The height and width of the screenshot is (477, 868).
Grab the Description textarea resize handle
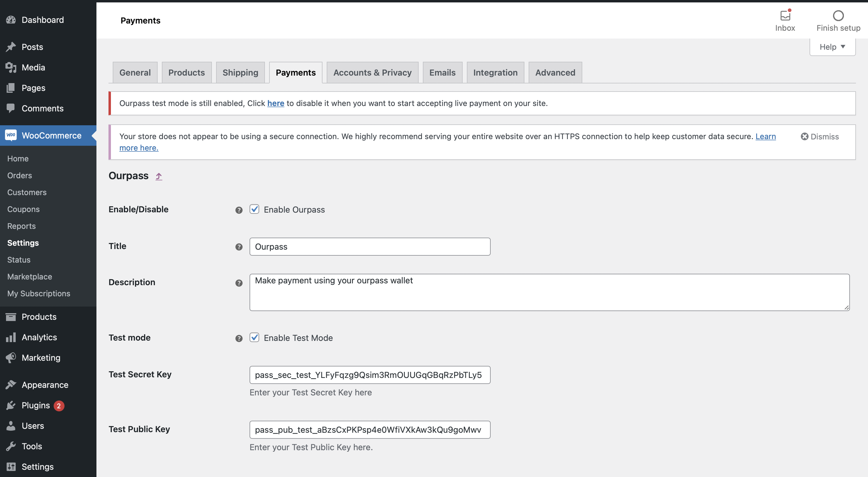(x=846, y=307)
